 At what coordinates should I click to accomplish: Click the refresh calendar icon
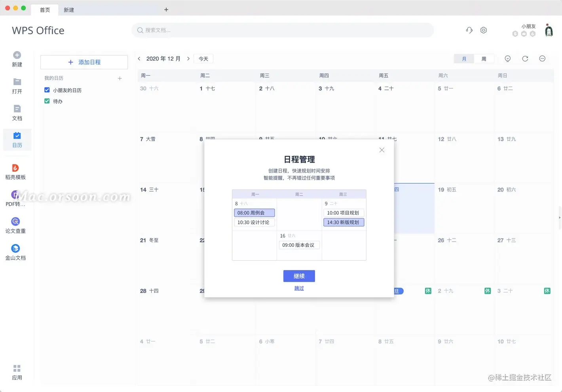point(525,59)
